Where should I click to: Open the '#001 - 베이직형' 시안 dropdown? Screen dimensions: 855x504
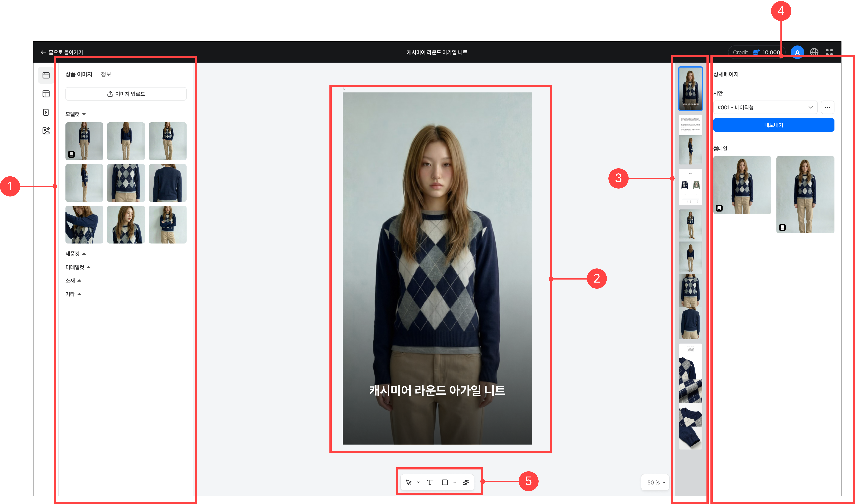(x=765, y=107)
